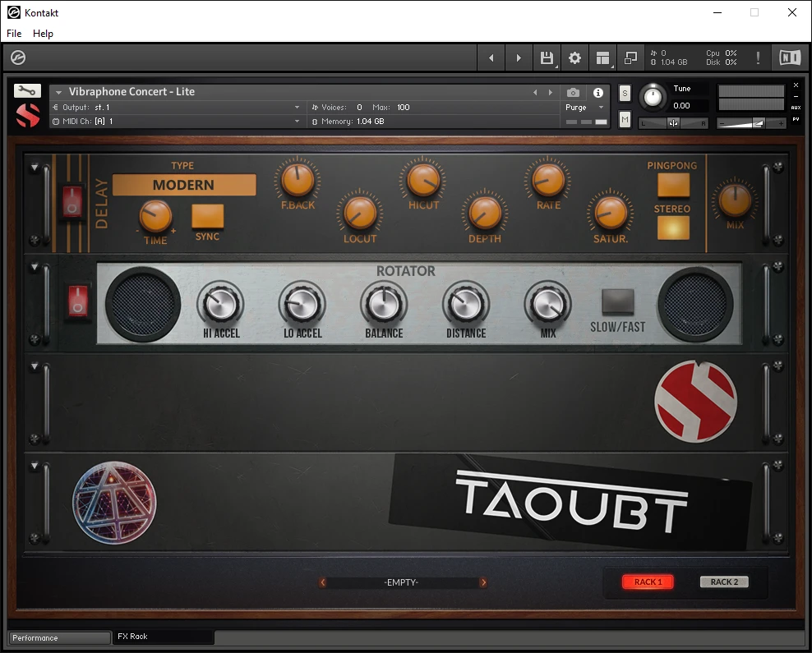Enable the PINGPONG button
Screen dimensions: 812x653
click(673, 185)
